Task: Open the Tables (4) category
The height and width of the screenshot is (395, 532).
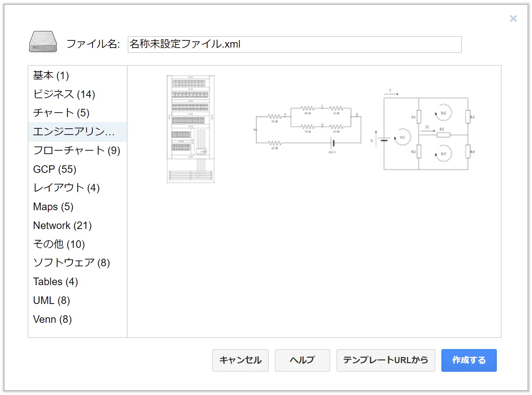Action: (78, 282)
